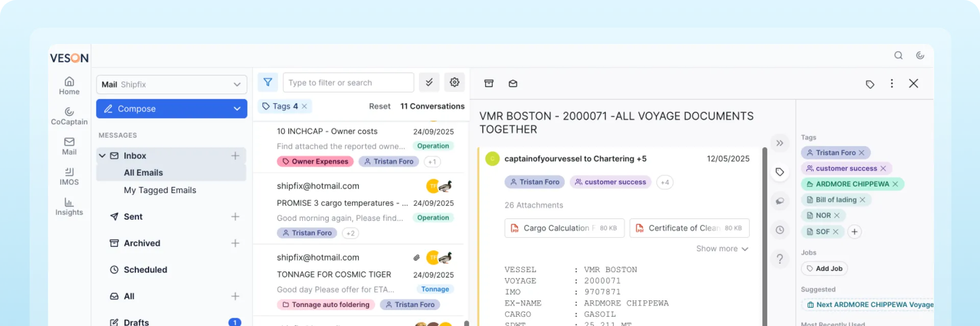Viewport: 980px width, 326px height.
Task: Click the Add Job button
Action: point(824,269)
